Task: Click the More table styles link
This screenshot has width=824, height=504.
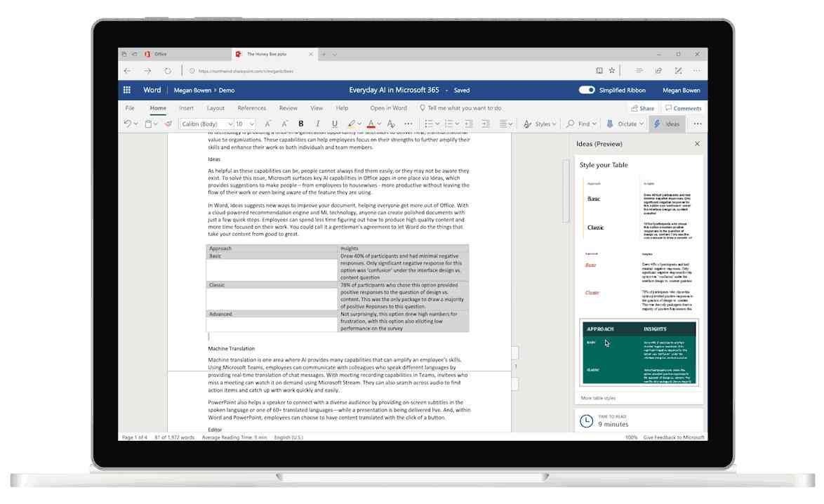Action: [598, 398]
